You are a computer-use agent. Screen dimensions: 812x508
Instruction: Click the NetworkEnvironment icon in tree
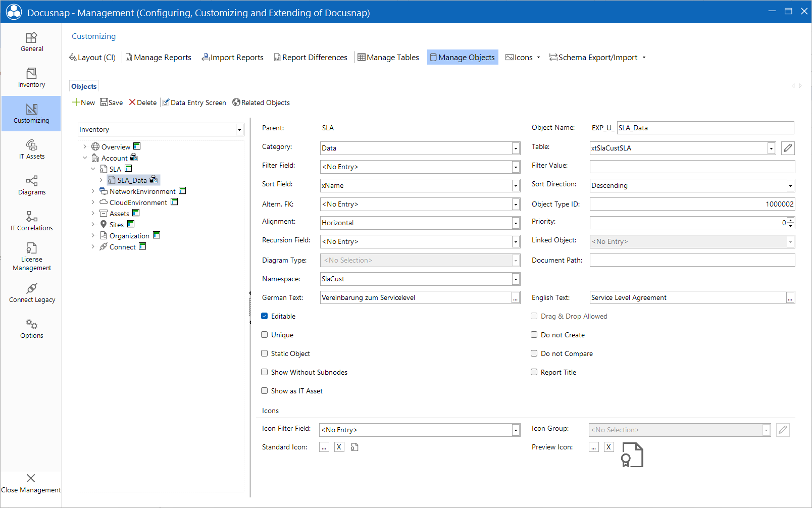[104, 191]
